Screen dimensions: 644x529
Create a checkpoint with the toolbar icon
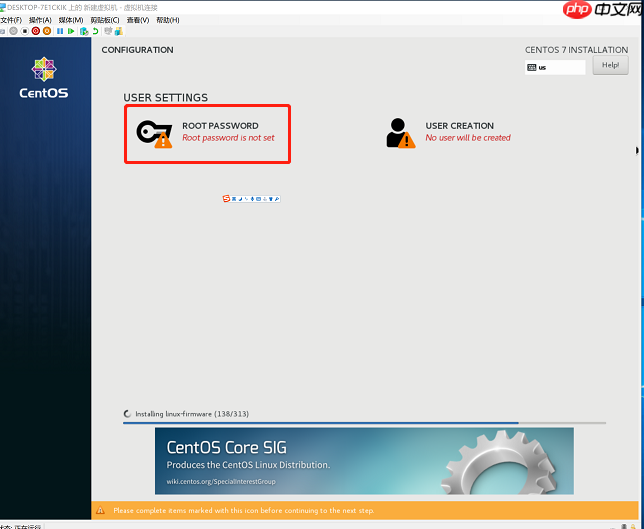coord(84,31)
